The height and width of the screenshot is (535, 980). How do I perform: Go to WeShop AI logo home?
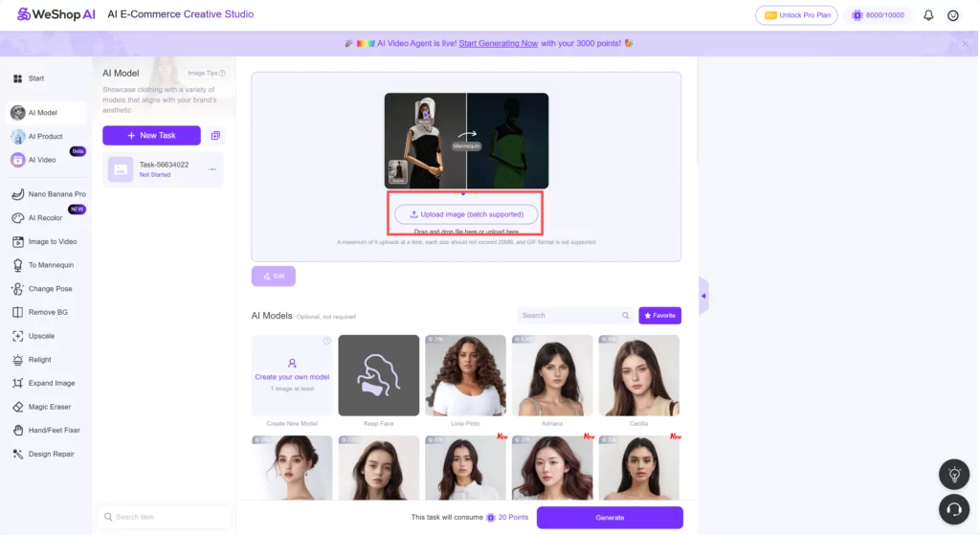point(56,14)
